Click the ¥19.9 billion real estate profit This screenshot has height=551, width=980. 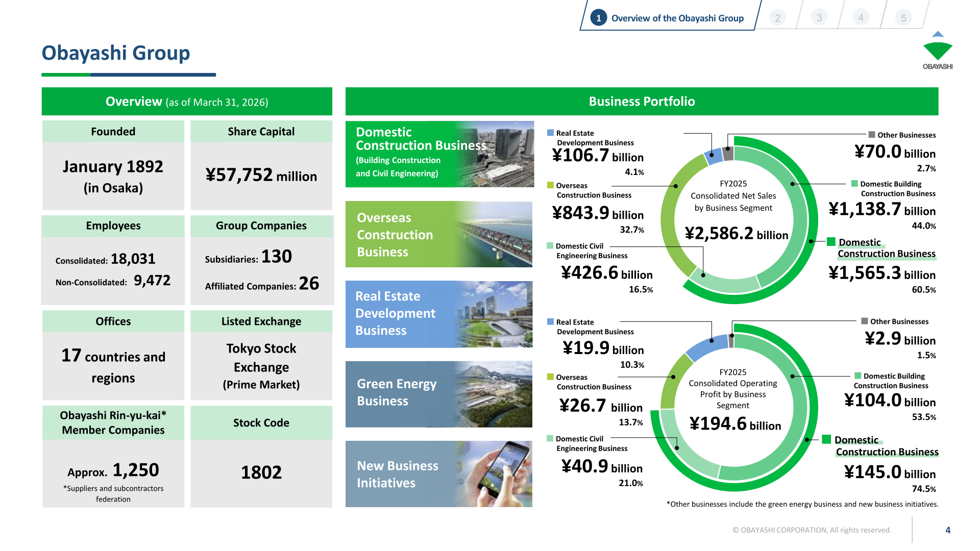pyautogui.click(x=603, y=348)
